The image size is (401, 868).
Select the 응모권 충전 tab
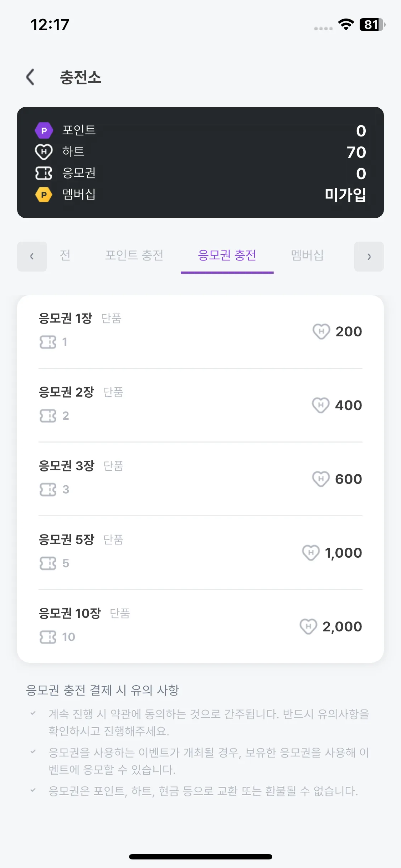point(227,255)
